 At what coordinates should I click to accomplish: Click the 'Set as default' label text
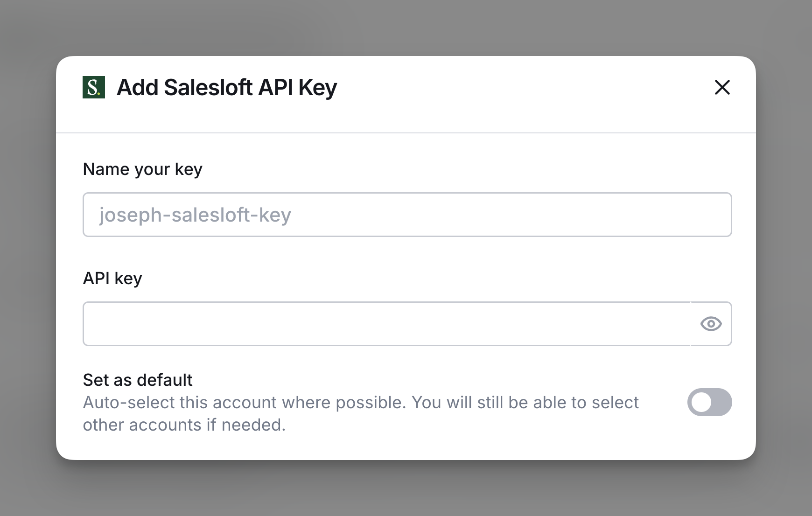pyautogui.click(x=138, y=380)
